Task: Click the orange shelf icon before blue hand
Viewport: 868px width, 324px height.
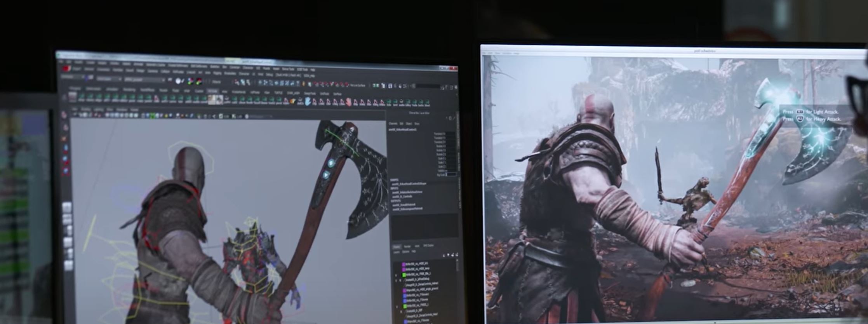Action: (x=293, y=101)
